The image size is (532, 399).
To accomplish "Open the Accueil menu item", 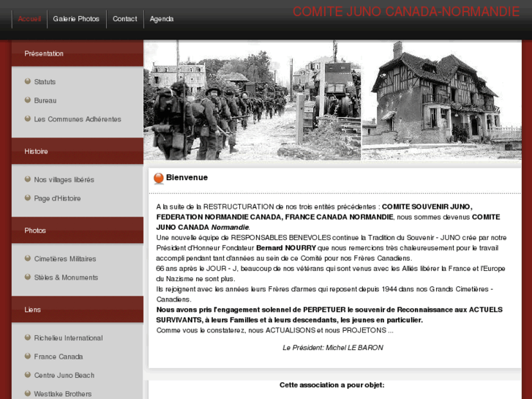I will pos(29,19).
